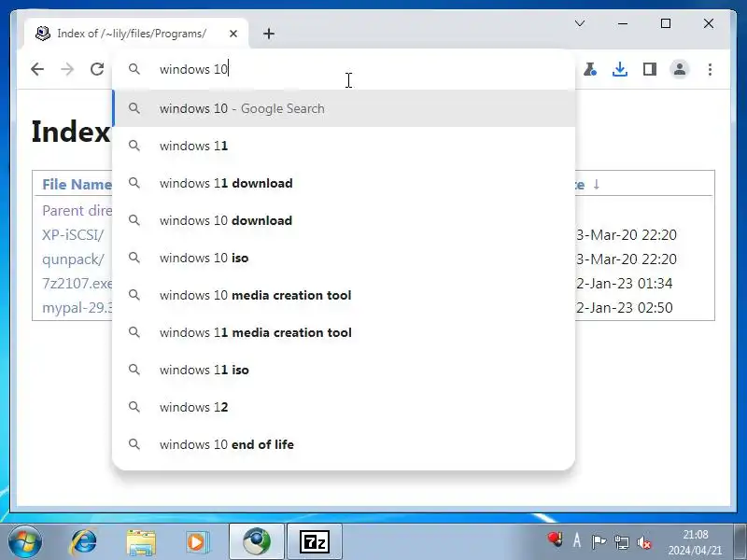Open the network tray icon
The height and width of the screenshot is (560, 747).
coord(621,542)
